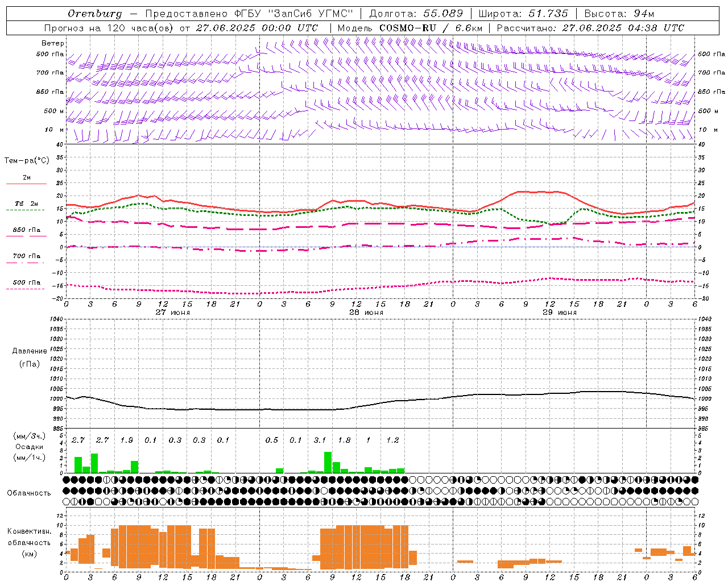Click the '(гПа)' pressure unit label
This screenshot has height=582, width=728.
click(29, 364)
